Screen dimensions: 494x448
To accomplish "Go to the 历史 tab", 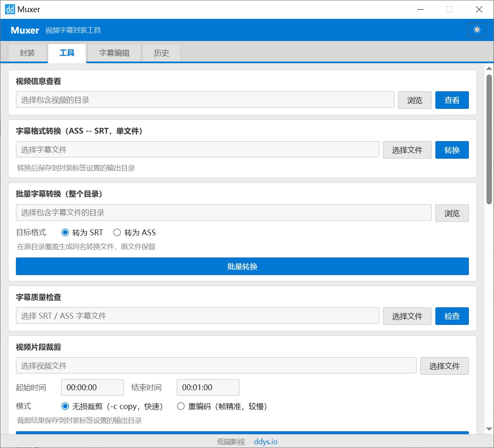I will click(x=161, y=53).
